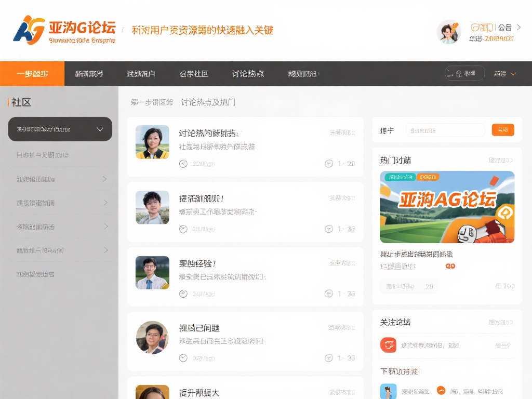Click the user avatar in the top right
This screenshot has height=399, width=532.
448,32
